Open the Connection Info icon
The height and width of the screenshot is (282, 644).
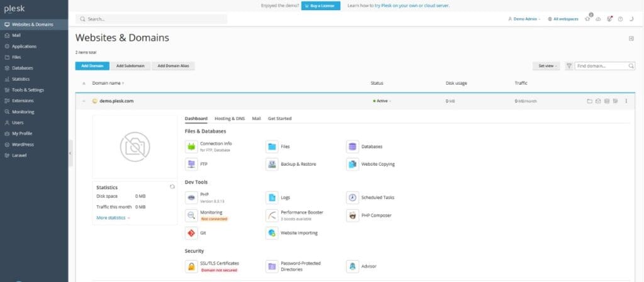click(191, 146)
